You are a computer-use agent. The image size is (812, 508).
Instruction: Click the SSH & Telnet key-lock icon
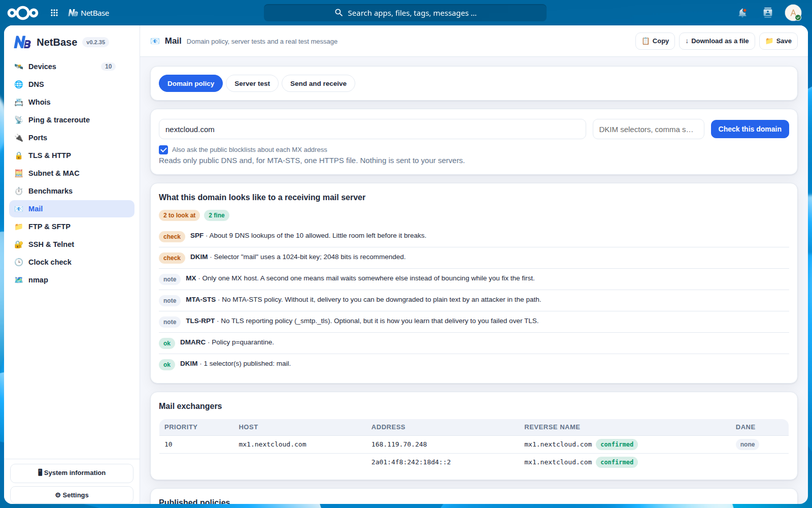click(19, 244)
